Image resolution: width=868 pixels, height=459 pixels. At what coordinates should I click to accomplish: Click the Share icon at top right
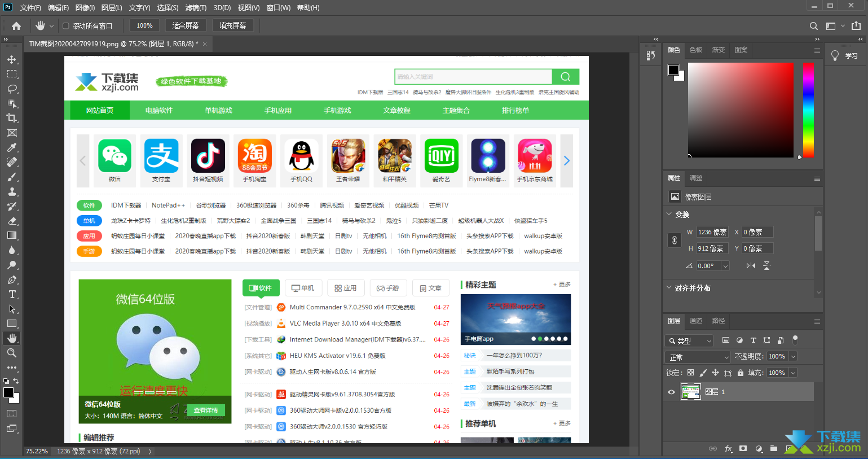click(856, 25)
